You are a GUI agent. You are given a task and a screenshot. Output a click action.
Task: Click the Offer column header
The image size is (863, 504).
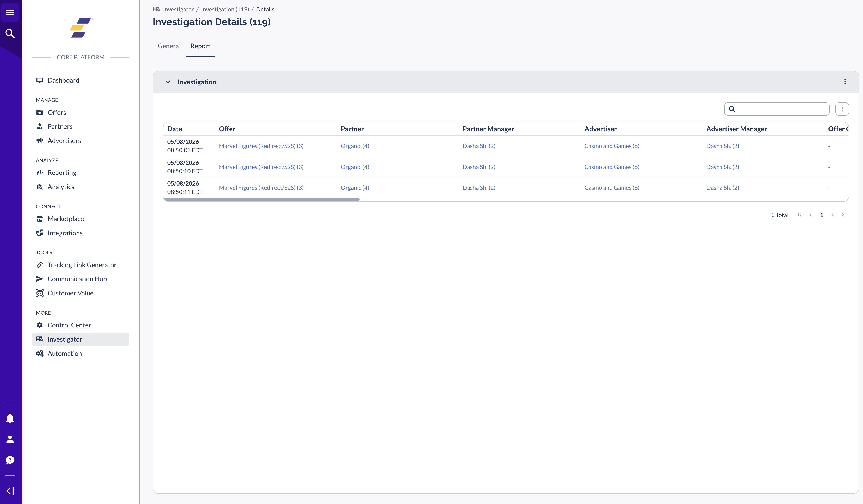227,129
